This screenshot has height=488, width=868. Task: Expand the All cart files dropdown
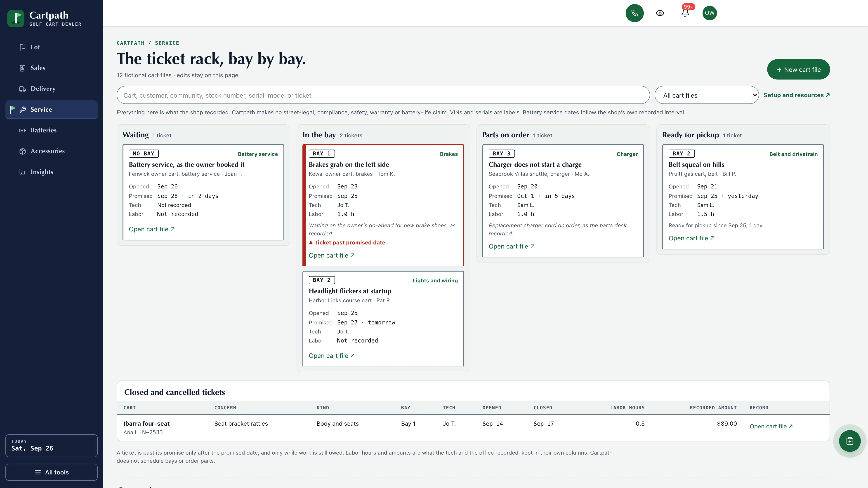pos(707,95)
